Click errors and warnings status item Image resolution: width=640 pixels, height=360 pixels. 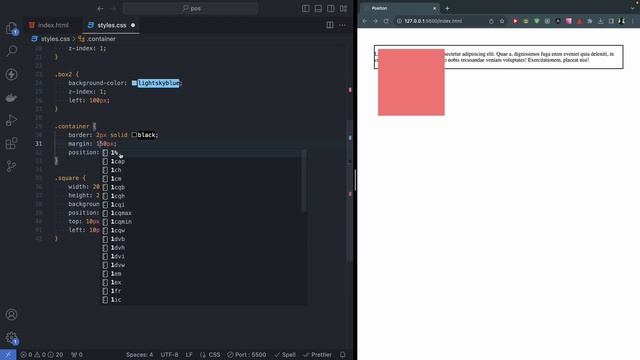coord(42,355)
